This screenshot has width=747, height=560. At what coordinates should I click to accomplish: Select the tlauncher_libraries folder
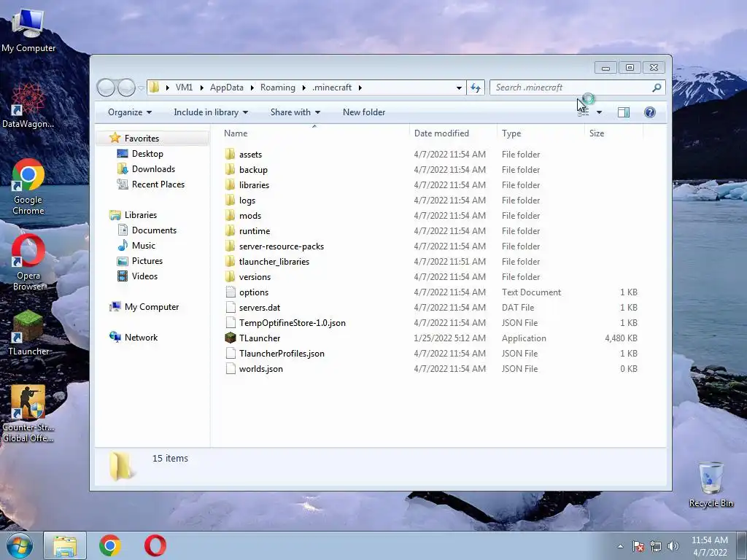coord(274,262)
